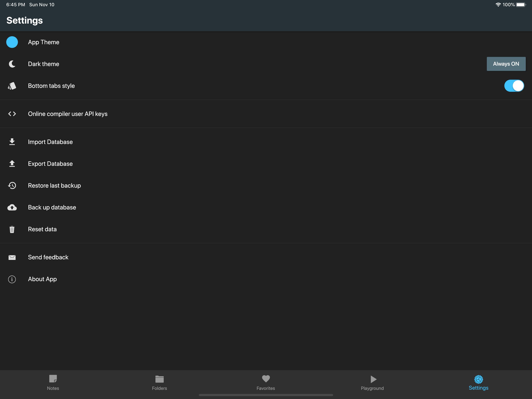This screenshot has width=532, height=399.
Task: Go to the Favorites tab
Action: click(266, 382)
